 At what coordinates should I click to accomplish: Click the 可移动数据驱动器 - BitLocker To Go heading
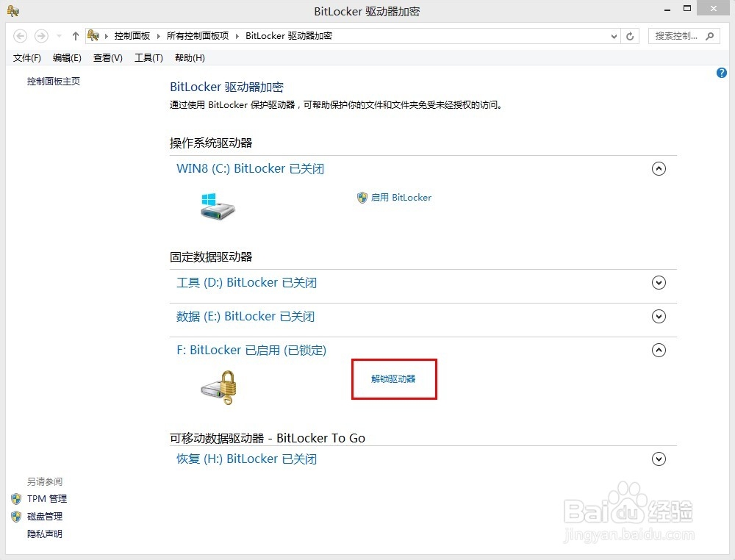coord(268,438)
